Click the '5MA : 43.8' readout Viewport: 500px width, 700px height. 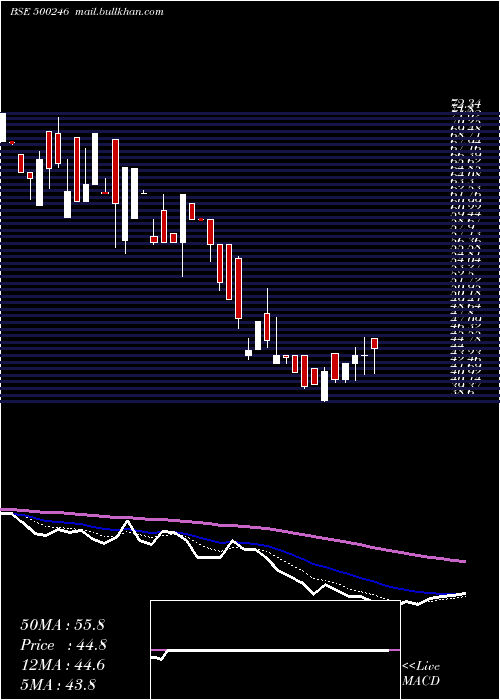(58, 685)
